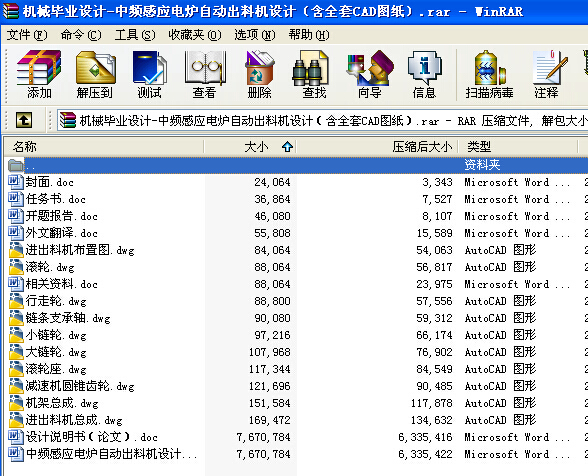The width and height of the screenshot is (588, 476).
Task: Select file 滚轮座.dwg
Action: click(x=56, y=369)
